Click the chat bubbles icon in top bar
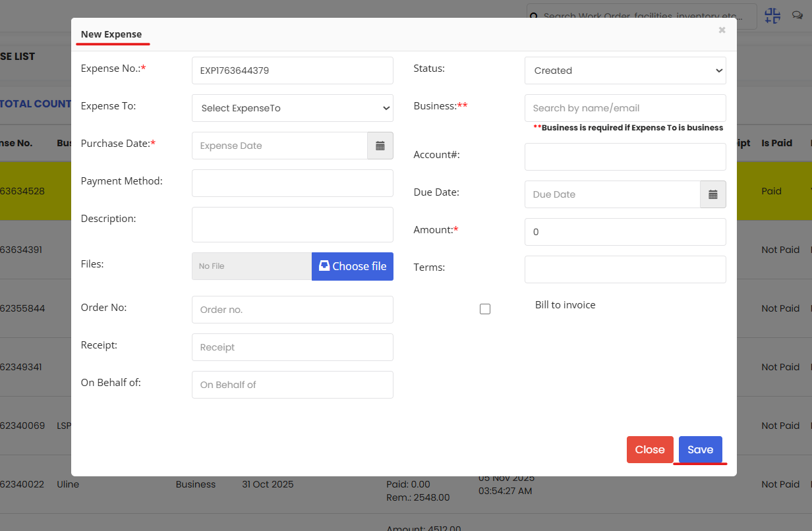Screen dimensions: 812x531 pyautogui.click(x=797, y=16)
